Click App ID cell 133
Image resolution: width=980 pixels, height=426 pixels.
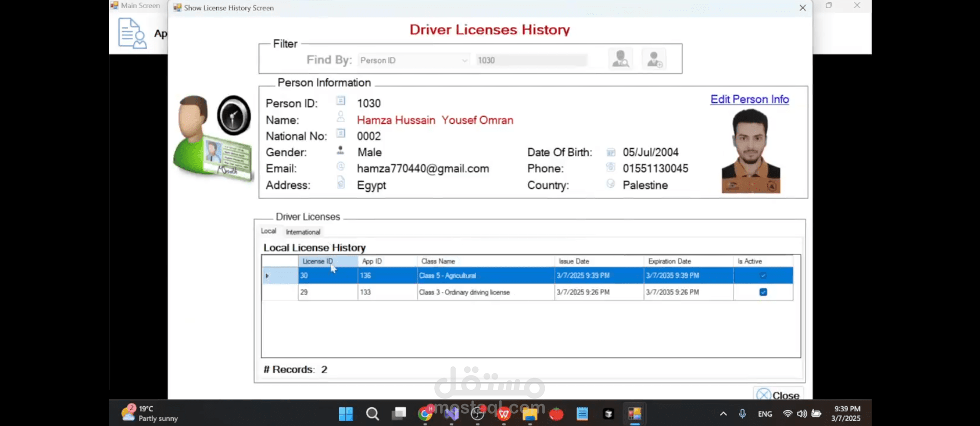point(387,293)
